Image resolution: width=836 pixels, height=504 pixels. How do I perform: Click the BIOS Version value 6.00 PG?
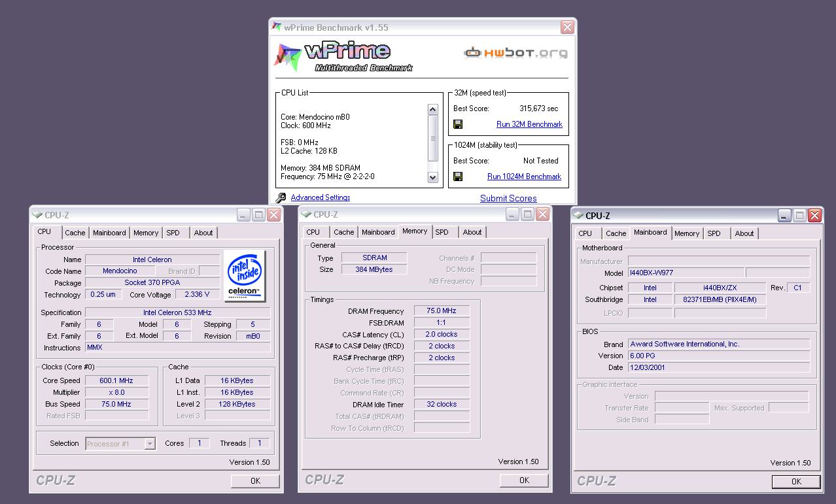click(x=719, y=356)
